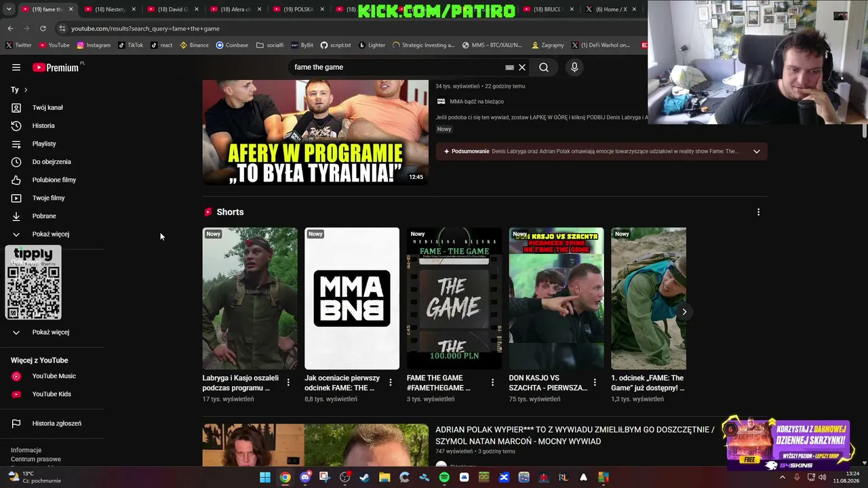
Task: Go back to the previous page
Action: 10,28
